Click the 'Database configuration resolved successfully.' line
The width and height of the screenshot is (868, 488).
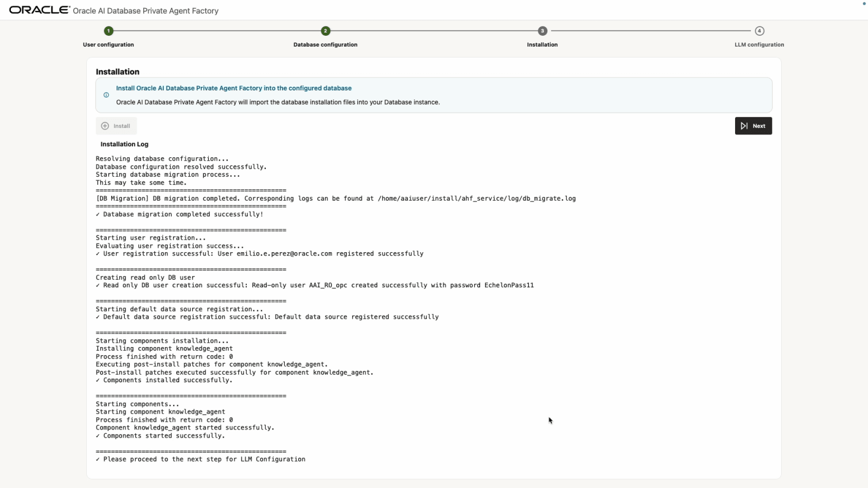tap(181, 167)
